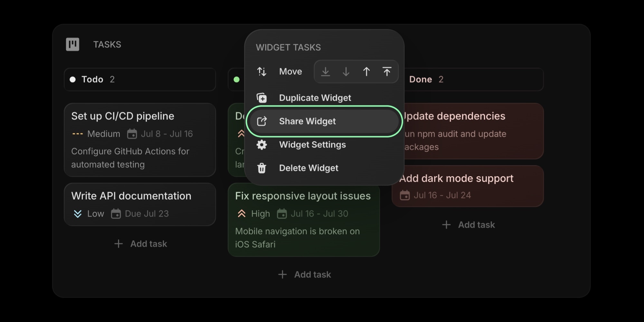Open Widget Settings from the menu
644x322 pixels.
pos(324,145)
